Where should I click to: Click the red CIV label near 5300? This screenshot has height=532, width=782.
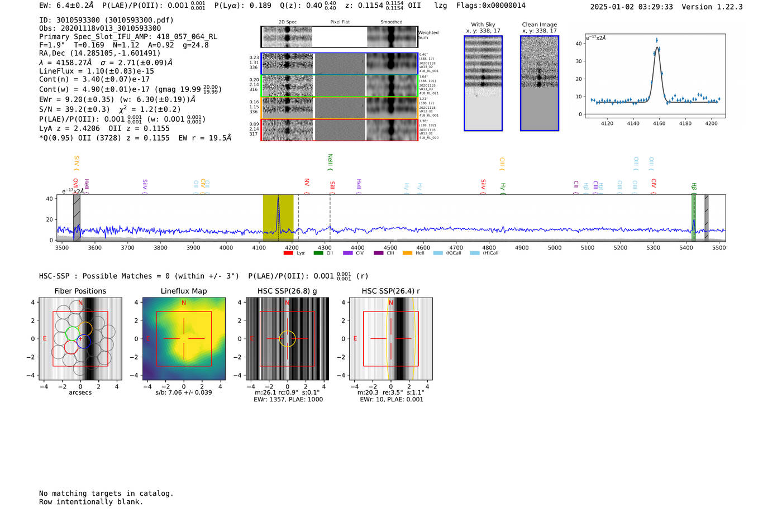(x=654, y=186)
